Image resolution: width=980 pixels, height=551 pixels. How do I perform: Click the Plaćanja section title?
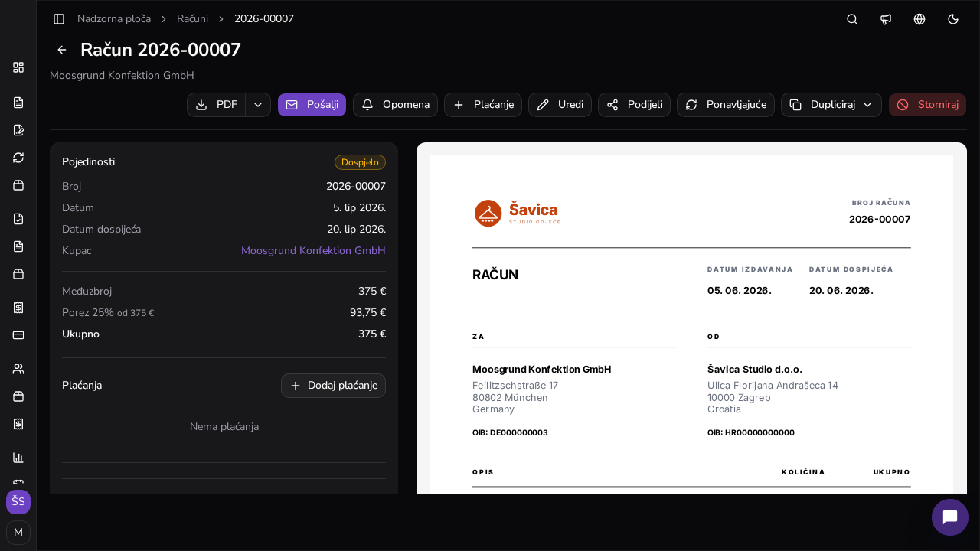(x=82, y=385)
